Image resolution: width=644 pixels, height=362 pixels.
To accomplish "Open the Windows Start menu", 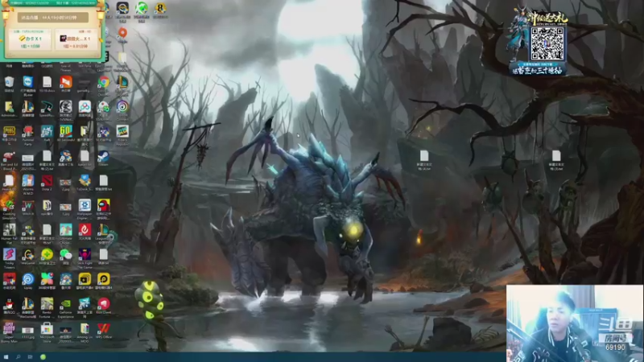I will point(6,357).
